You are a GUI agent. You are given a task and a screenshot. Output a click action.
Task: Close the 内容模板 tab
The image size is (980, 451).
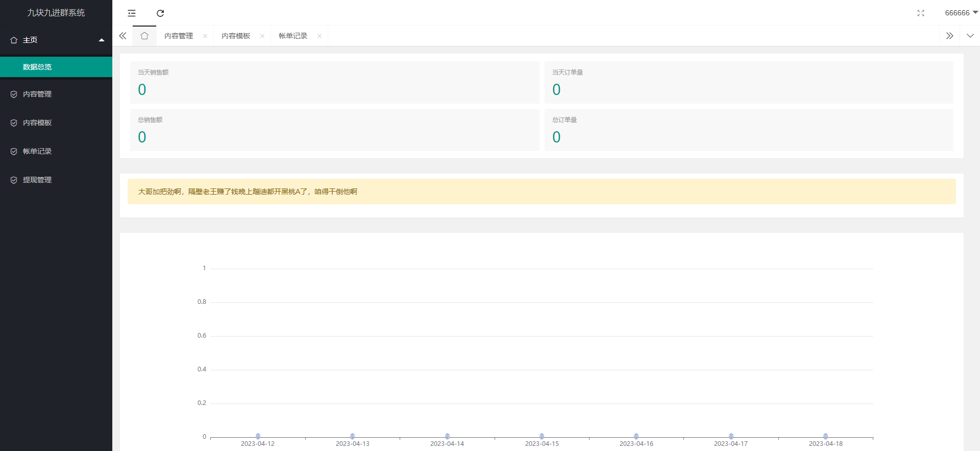click(262, 36)
